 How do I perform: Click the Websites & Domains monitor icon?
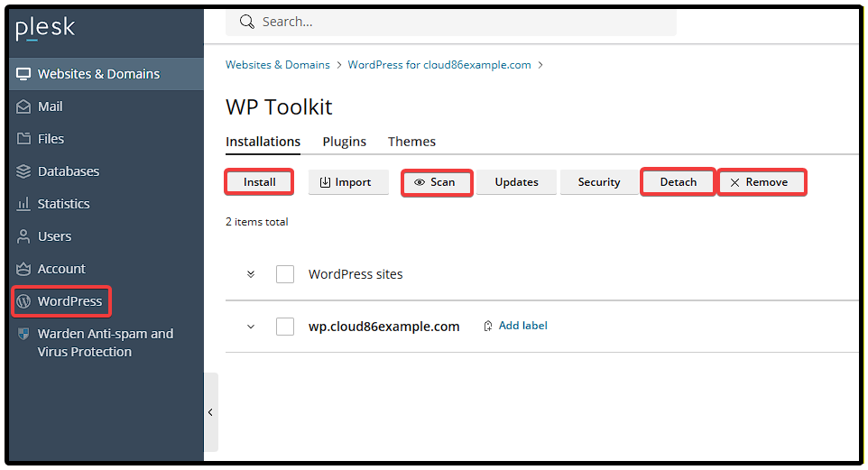tap(23, 74)
